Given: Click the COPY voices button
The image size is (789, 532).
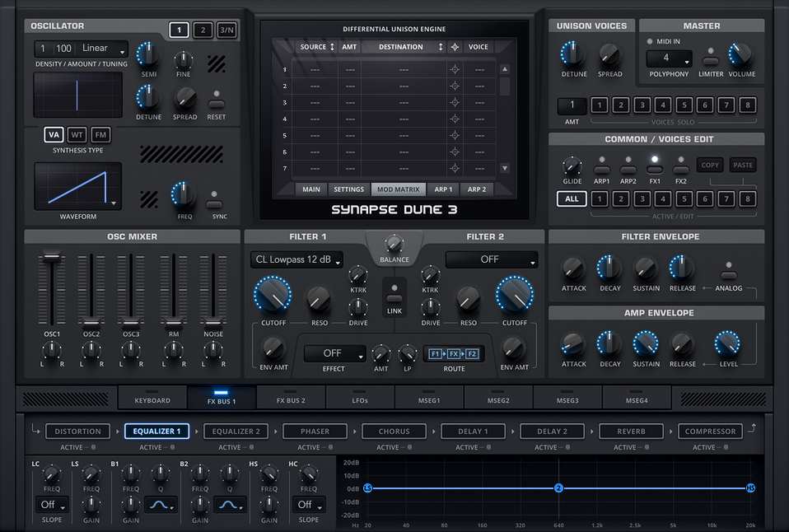Looking at the screenshot, I should coord(710,165).
